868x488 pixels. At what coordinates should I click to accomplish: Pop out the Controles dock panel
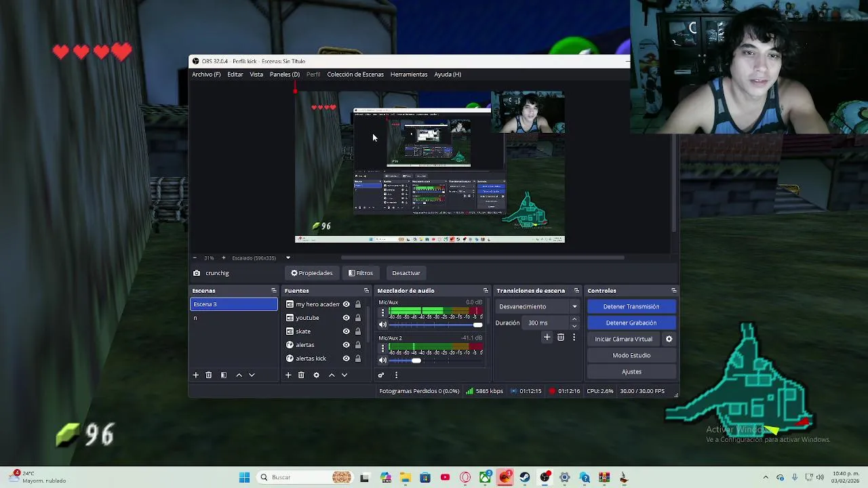(x=673, y=291)
